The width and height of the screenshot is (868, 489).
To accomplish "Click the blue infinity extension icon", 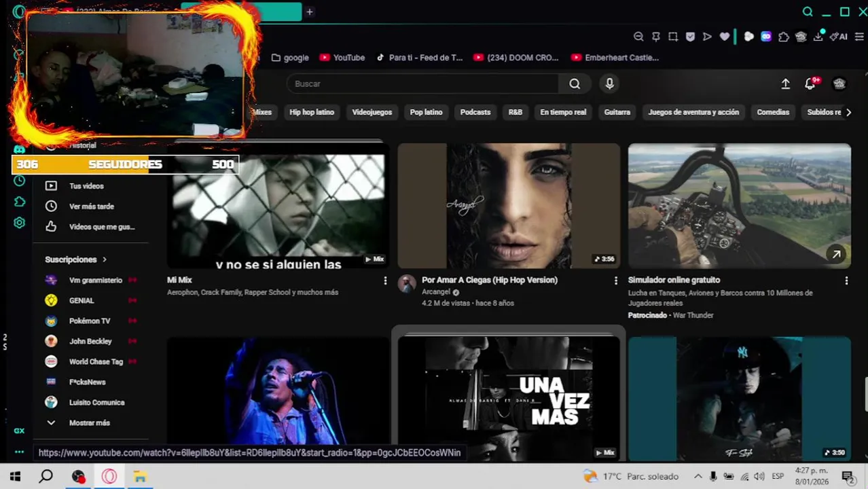I will coord(766,37).
